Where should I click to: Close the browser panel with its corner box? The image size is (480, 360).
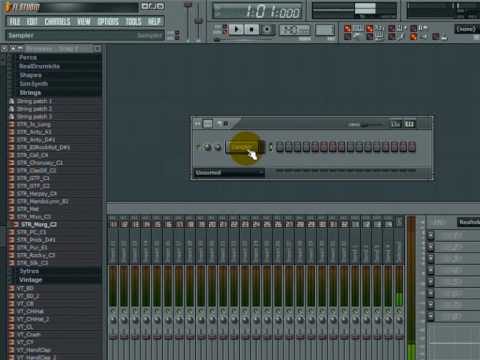click(x=98, y=49)
